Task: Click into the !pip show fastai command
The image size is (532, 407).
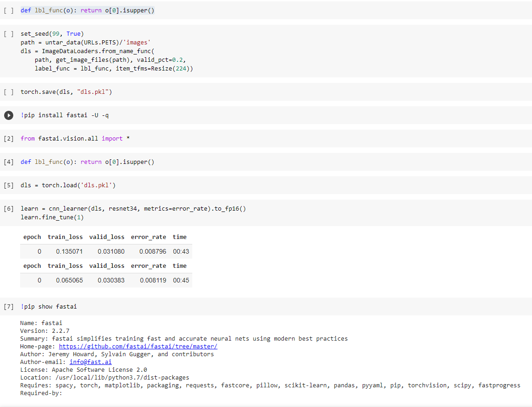Action: click(49, 307)
